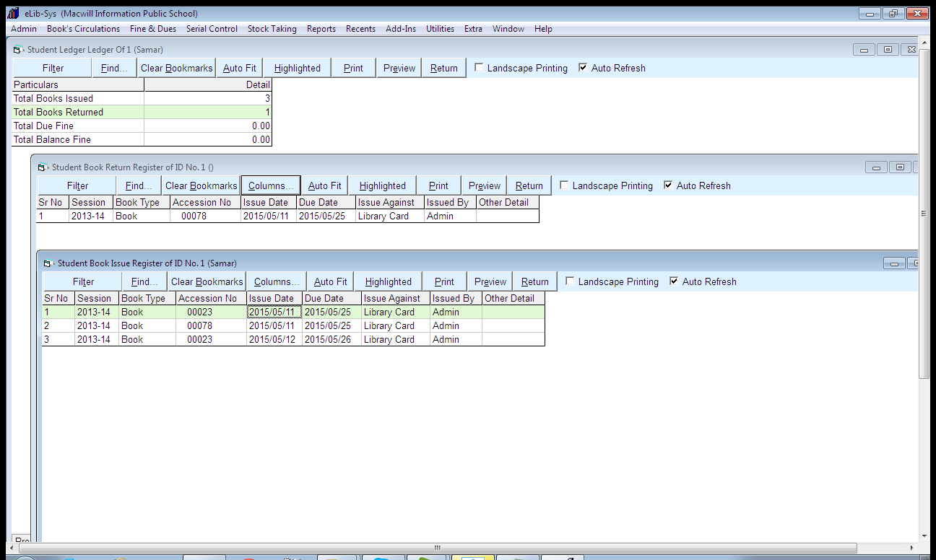Restore the Student Ledger child window
936x560 pixels.
(x=888, y=50)
